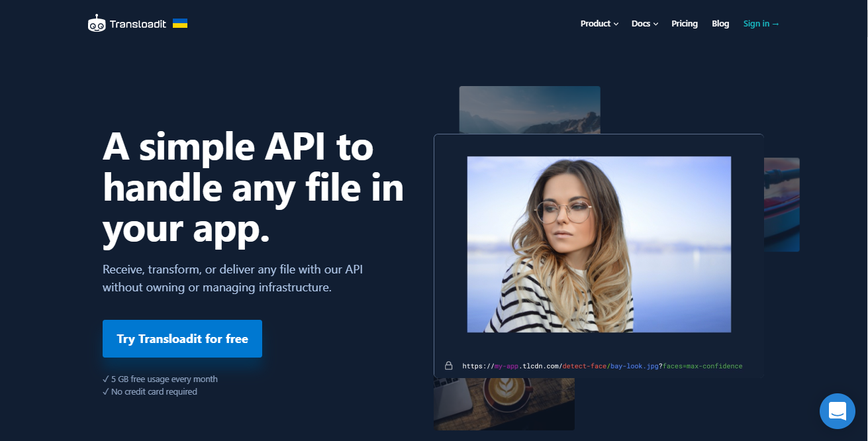The height and width of the screenshot is (441, 868).
Task: Click the Transloadit robot logo icon
Action: (x=97, y=23)
